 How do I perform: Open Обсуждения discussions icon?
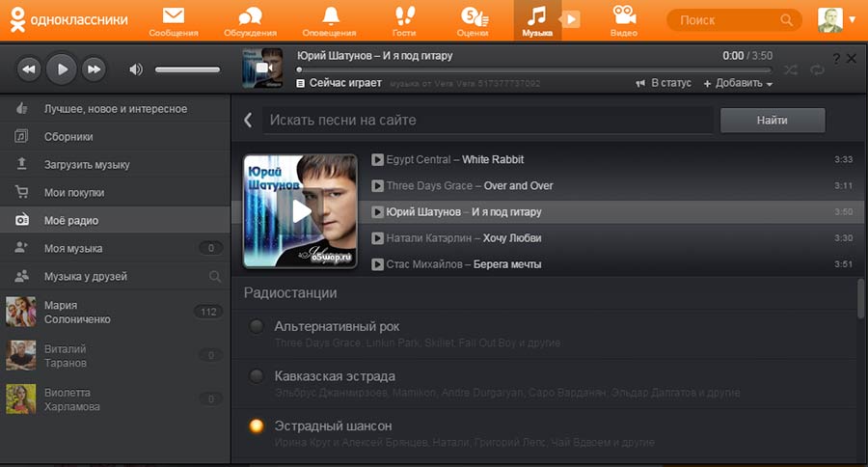tap(250, 21)
